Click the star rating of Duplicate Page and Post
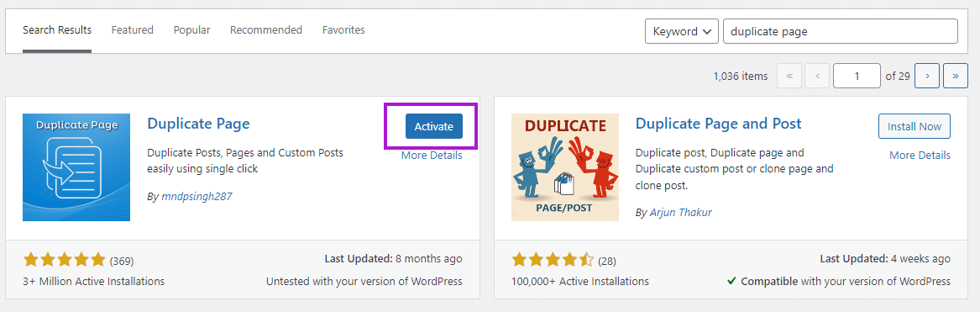The width and height of the screenshot is (980, 312). (x=553, y=259)
